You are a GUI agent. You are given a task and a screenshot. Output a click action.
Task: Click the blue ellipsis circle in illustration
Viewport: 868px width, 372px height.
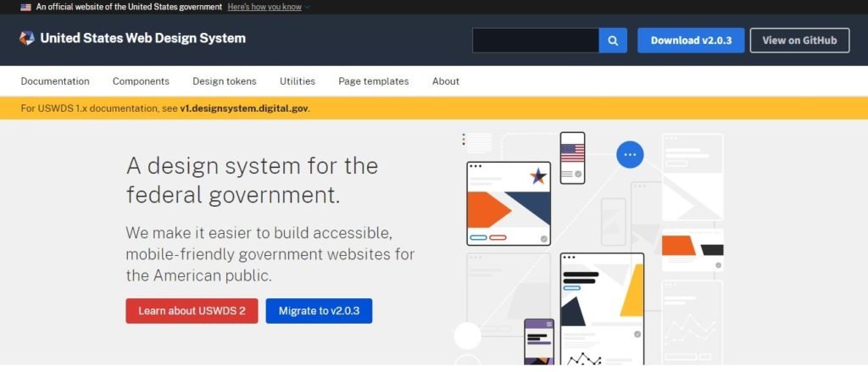630,154
